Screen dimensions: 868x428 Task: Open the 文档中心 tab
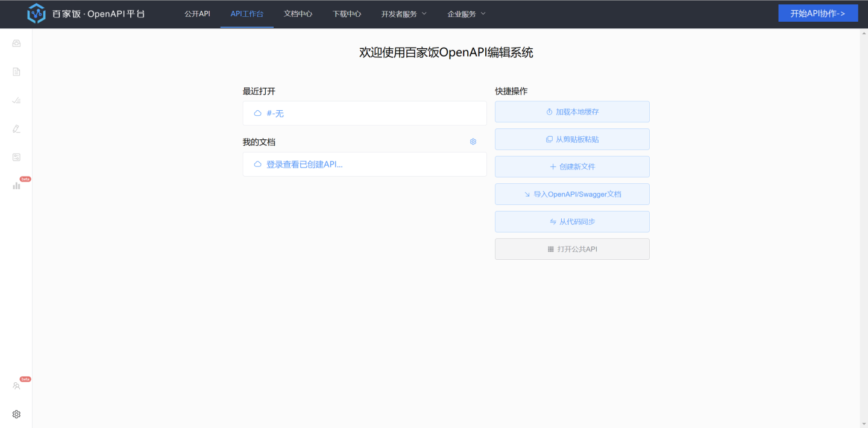(298, 14)
